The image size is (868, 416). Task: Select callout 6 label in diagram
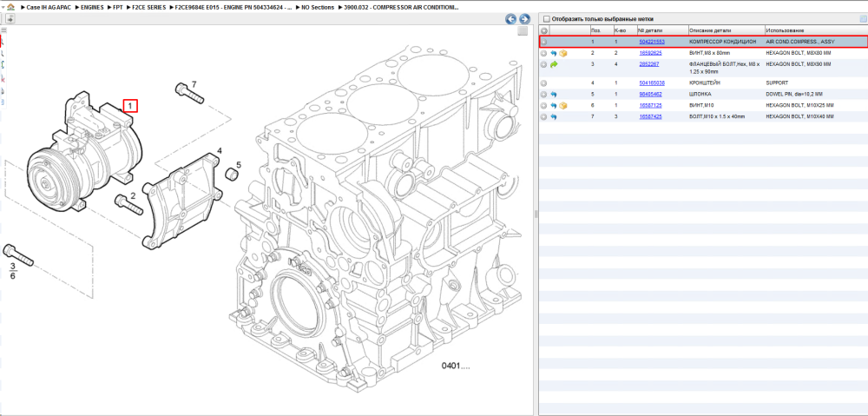tap(13, 275)
